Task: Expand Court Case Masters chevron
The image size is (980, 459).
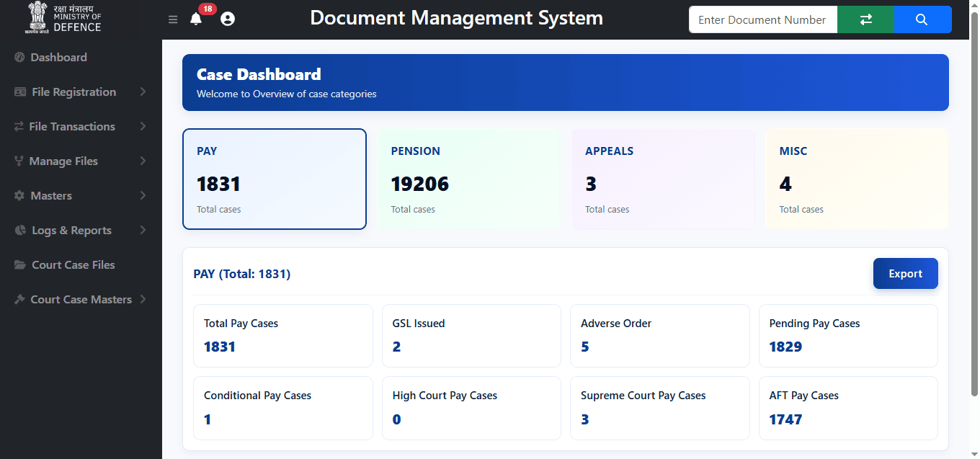Action: click(143, 299)
